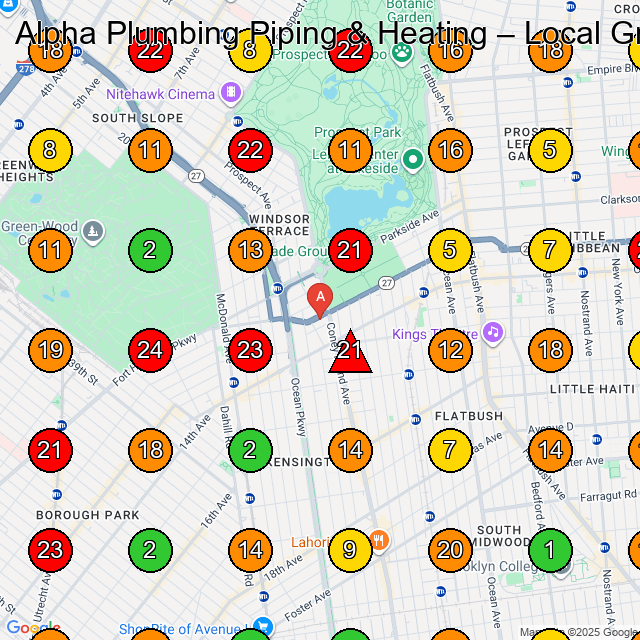Image resolution: width=640 pixels, height=640 pixels.
Task: Click the red 21 circle near Parkside Ave
Action: (x=350, y=250)
